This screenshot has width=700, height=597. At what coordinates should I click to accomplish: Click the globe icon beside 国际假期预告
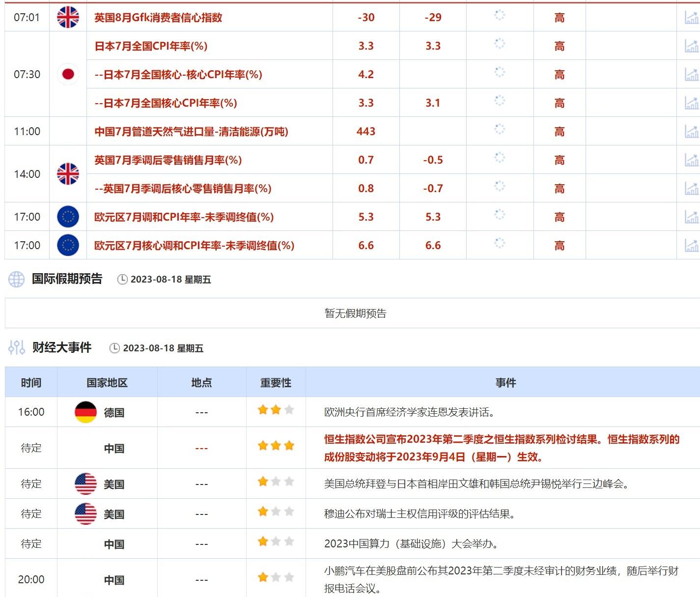coord(16,279)
